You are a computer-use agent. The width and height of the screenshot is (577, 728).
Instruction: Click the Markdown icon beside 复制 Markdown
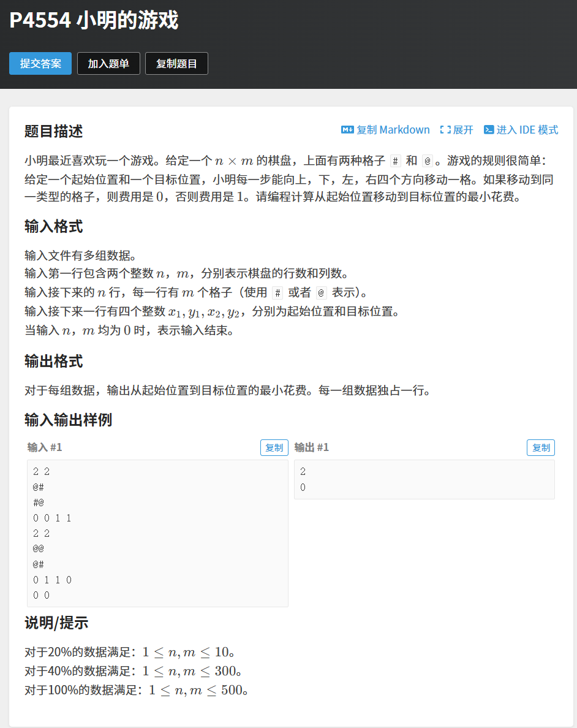click(347, 130)
